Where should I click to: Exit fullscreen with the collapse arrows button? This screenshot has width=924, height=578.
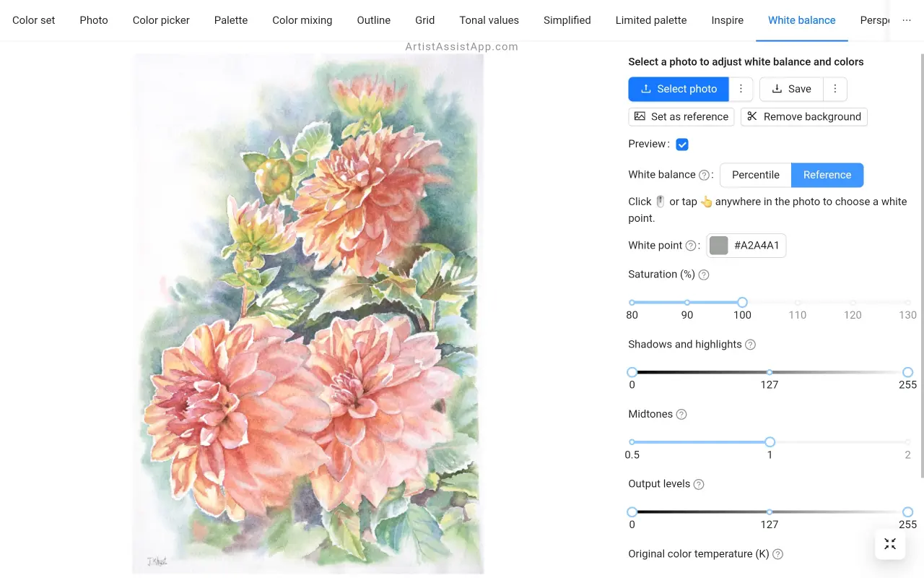tap(890, 544)
